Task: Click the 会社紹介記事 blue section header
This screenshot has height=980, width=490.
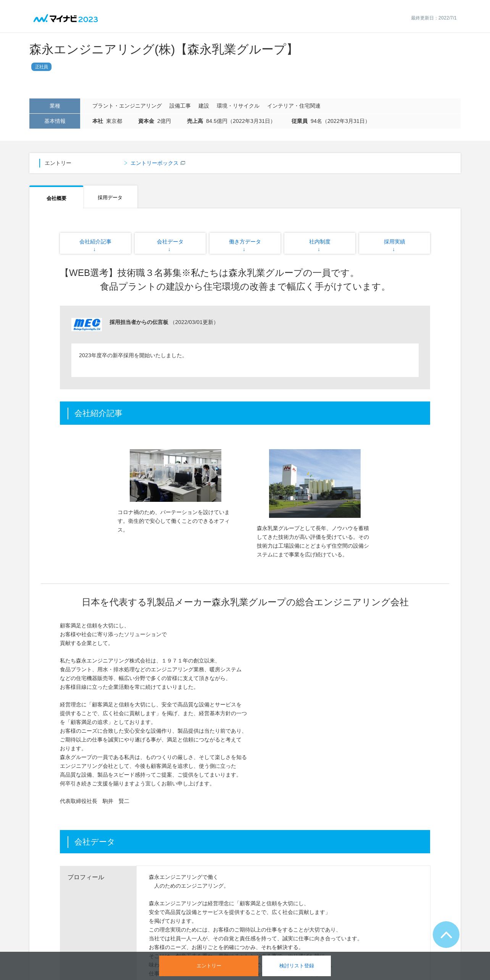Action: click(245, 413)
